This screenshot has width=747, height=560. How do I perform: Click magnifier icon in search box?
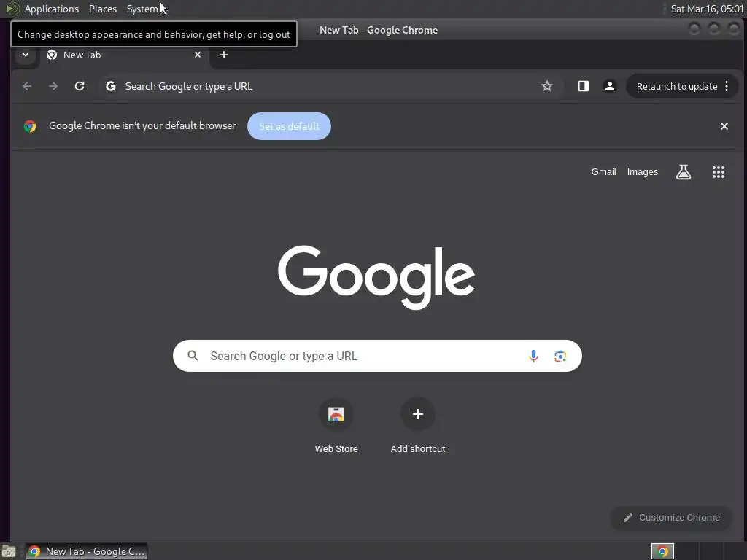point(193,356)
